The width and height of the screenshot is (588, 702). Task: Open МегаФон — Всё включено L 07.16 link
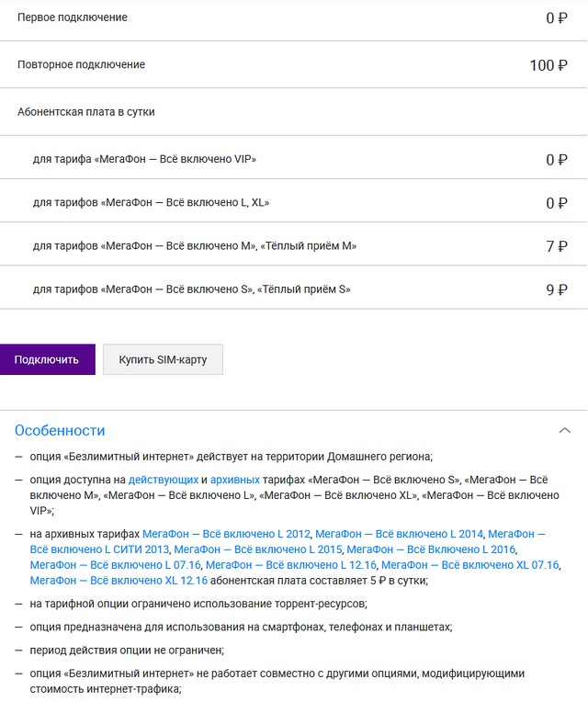(116, 565)
